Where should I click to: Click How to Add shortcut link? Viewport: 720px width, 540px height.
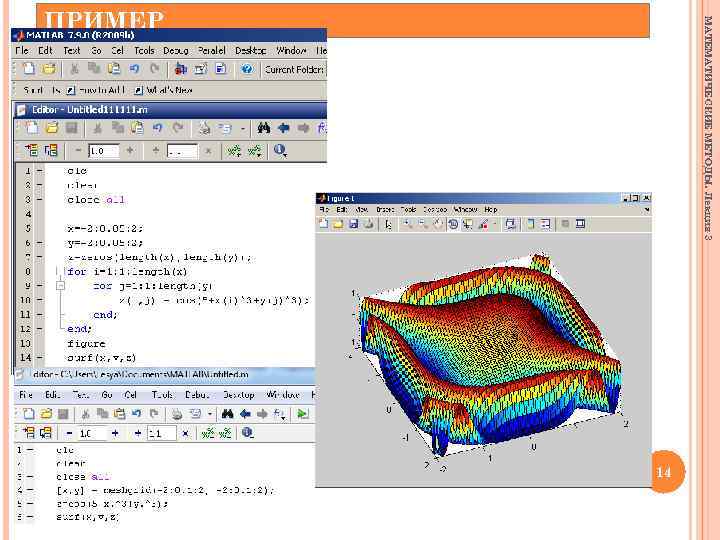(97, 90)
